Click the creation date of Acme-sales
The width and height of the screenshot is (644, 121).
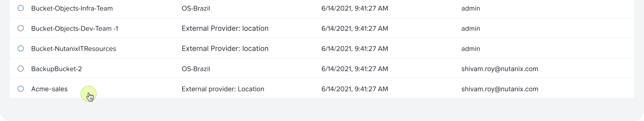[x=355, y=89]
